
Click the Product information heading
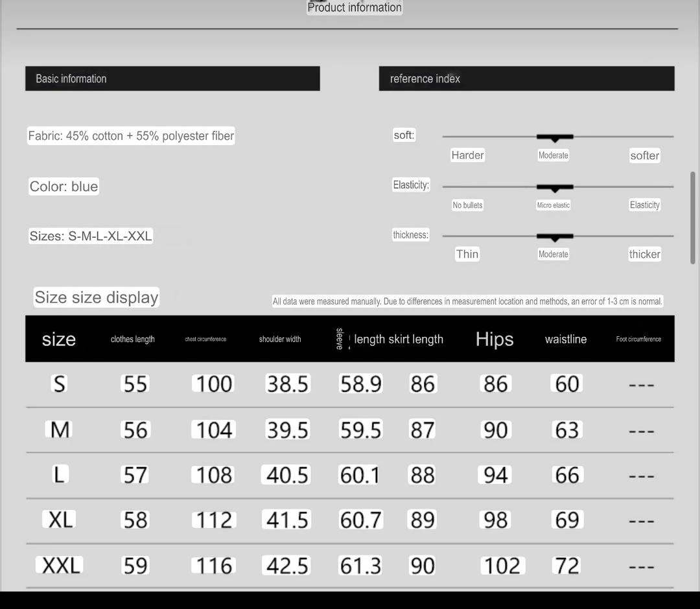[x=355, y=8]
